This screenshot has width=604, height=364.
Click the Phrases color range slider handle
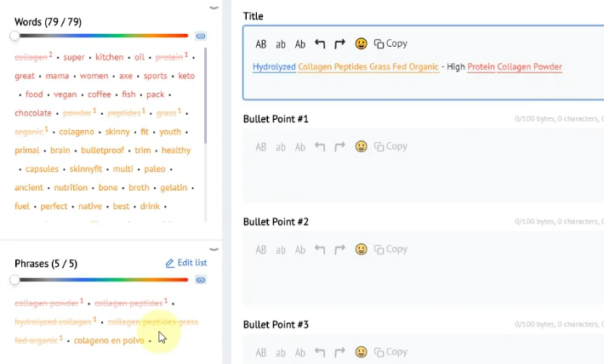click(x=14, y=280)
